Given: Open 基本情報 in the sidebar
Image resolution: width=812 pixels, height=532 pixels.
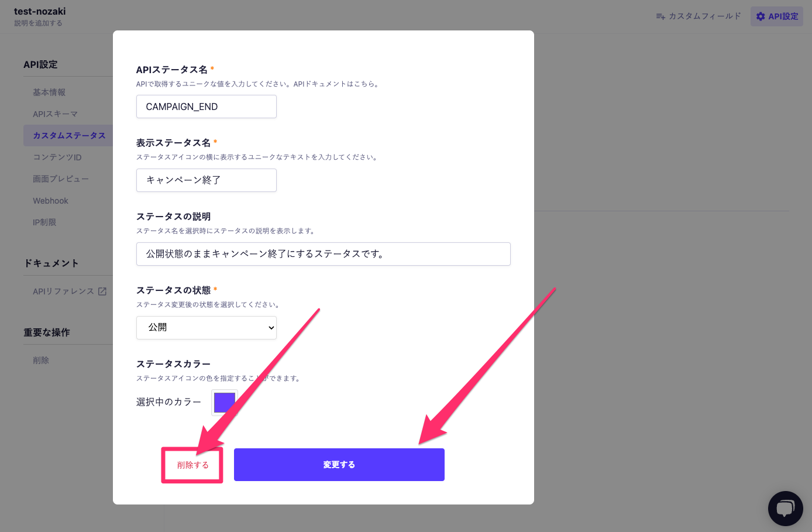Looking at the screenshot, I should click(49, 92).
